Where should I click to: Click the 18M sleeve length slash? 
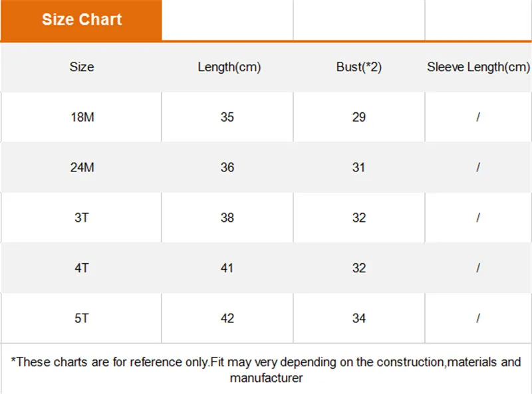(x=478, y=117)
